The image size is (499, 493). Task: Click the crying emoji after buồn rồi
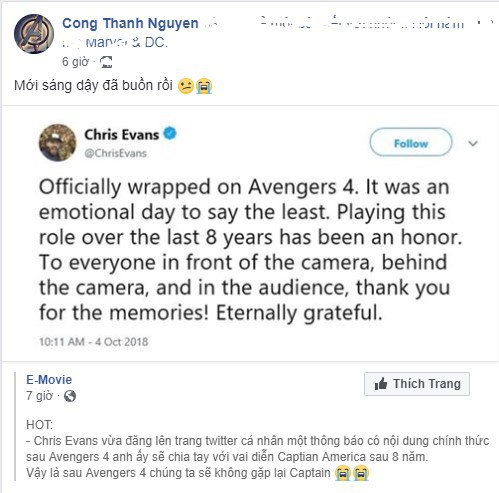click(x=204, y=86)
